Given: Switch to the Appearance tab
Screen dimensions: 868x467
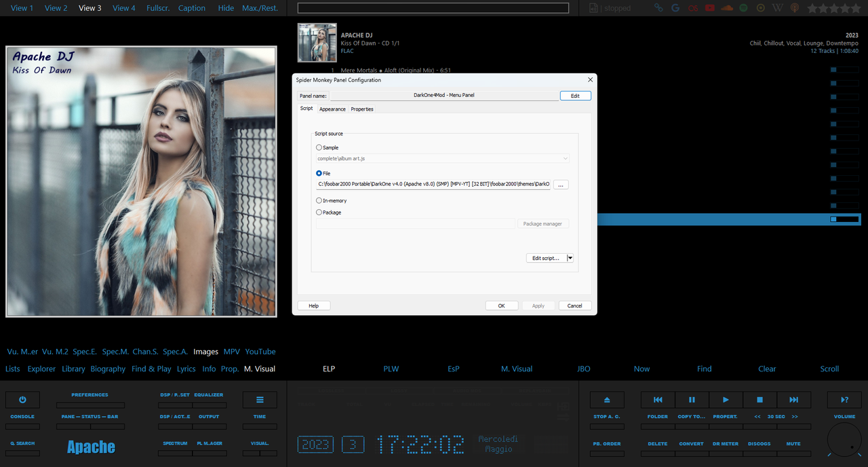Looking at the screenshot, I should click(332, 109).
